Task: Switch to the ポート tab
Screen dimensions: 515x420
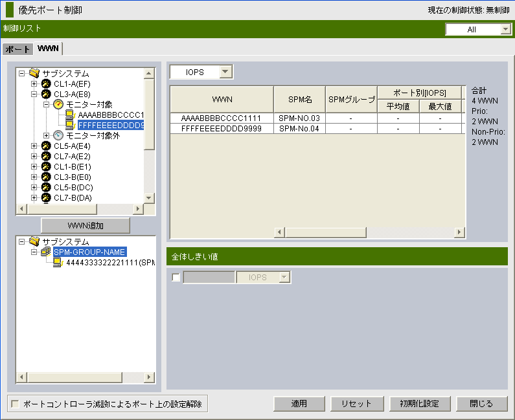Action: [17, 49]
